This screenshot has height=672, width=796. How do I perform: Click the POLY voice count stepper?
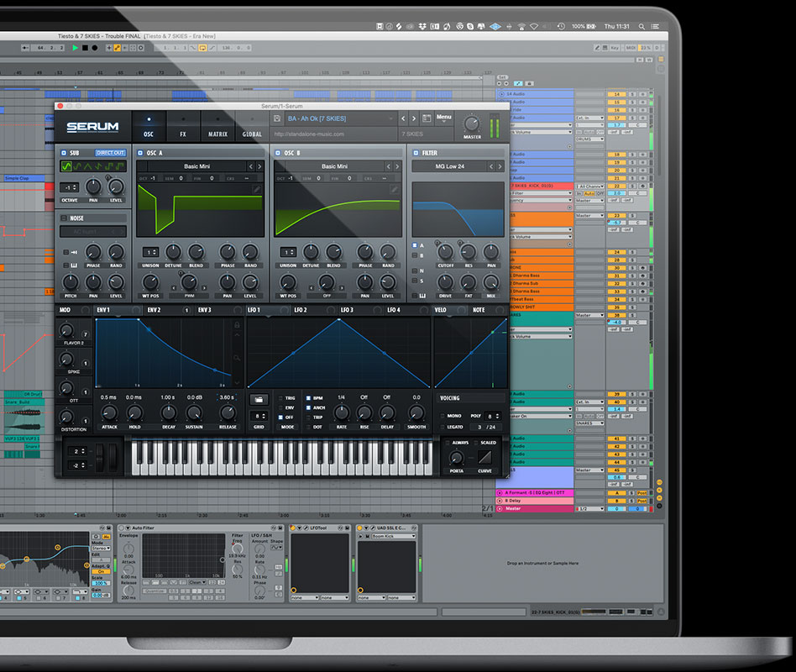[492, 416]
